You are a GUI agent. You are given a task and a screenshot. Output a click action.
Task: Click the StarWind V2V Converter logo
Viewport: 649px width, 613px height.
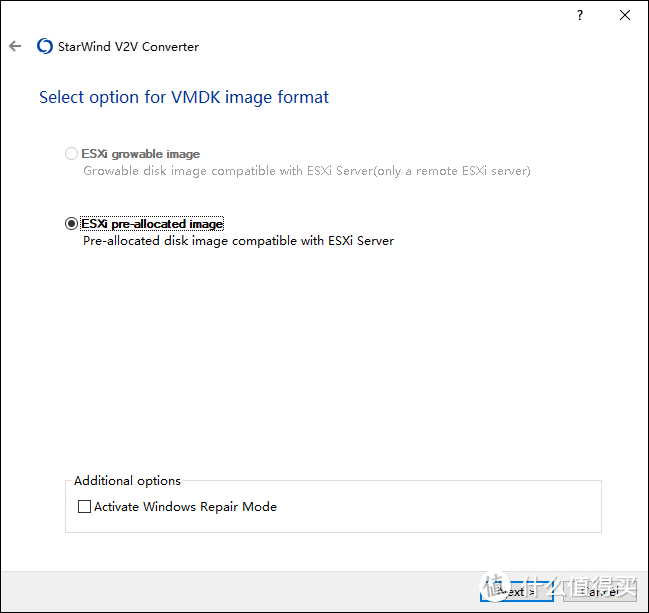click(45, 46)
